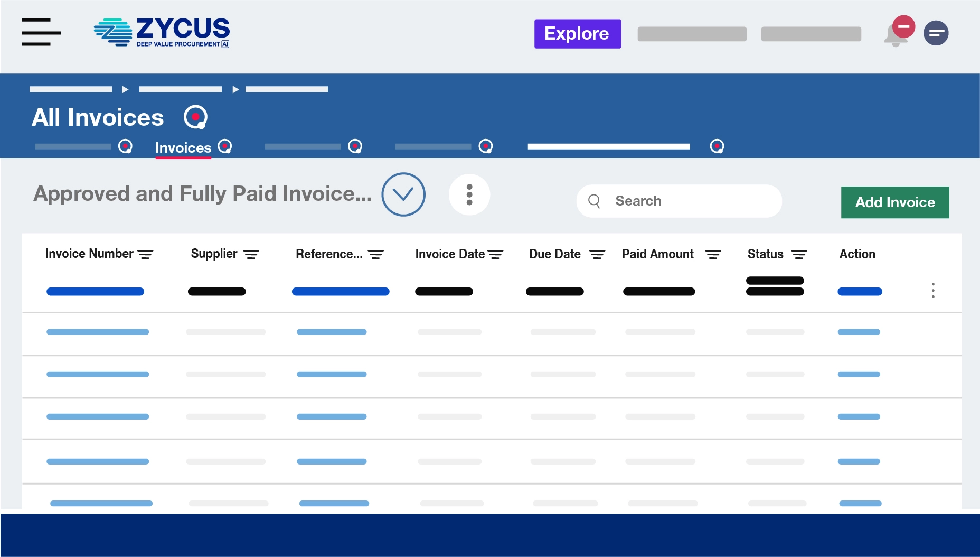
Task: Click the info marker beside All Invoices
Action: click(195, 117)
